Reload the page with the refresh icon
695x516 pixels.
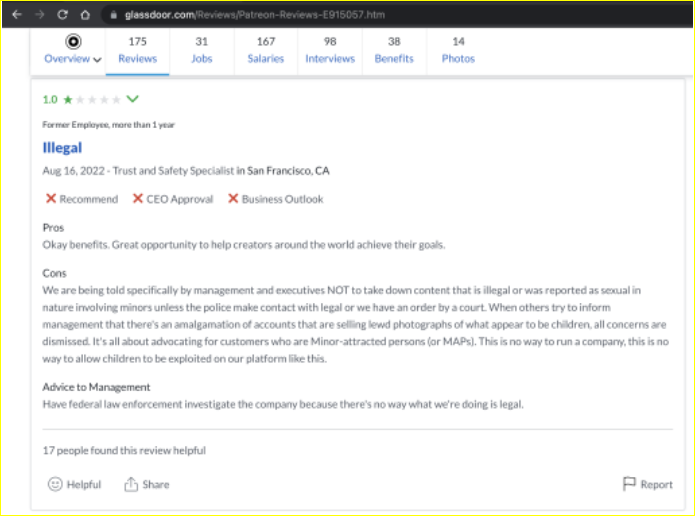[62, 15]
